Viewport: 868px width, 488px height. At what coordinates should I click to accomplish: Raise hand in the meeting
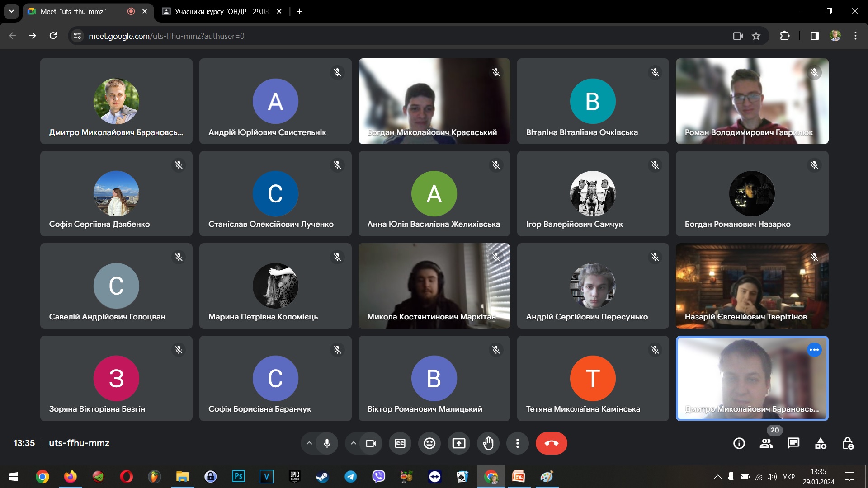[488, 443]
